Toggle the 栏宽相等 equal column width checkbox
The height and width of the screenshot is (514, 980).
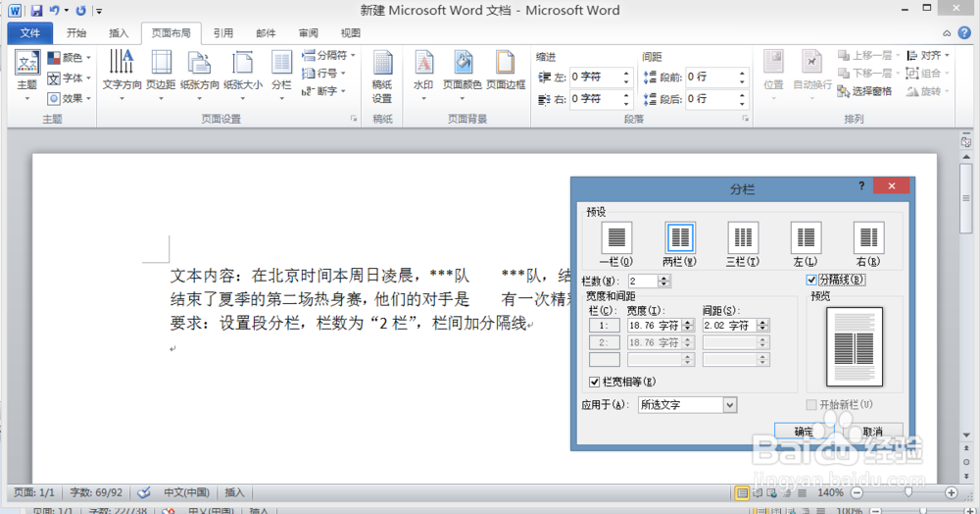pos(595,382)
